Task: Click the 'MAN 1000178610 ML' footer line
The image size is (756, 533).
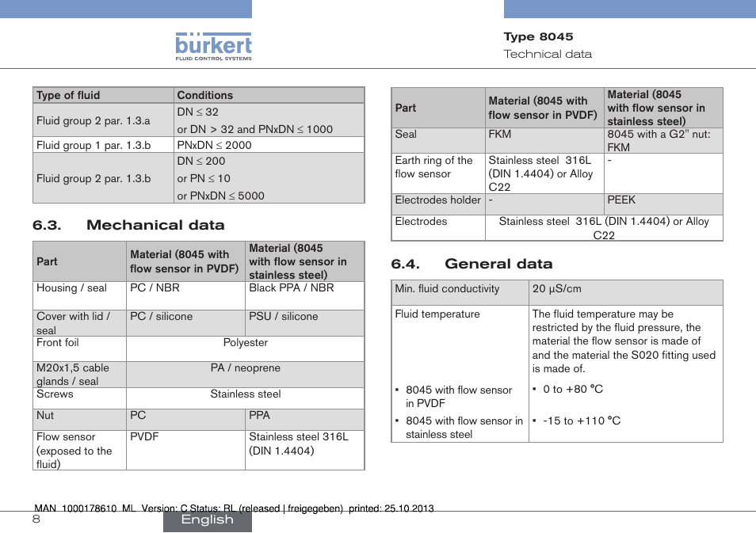Action: 234,508
